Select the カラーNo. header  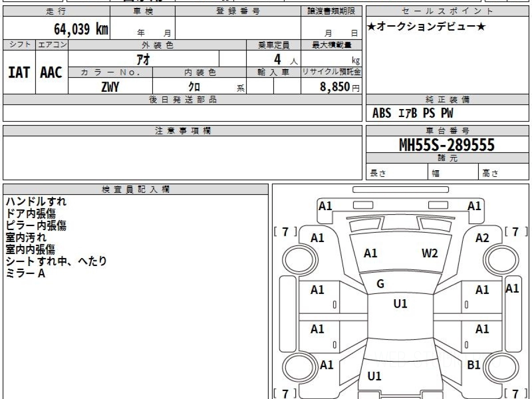(110, 72)
